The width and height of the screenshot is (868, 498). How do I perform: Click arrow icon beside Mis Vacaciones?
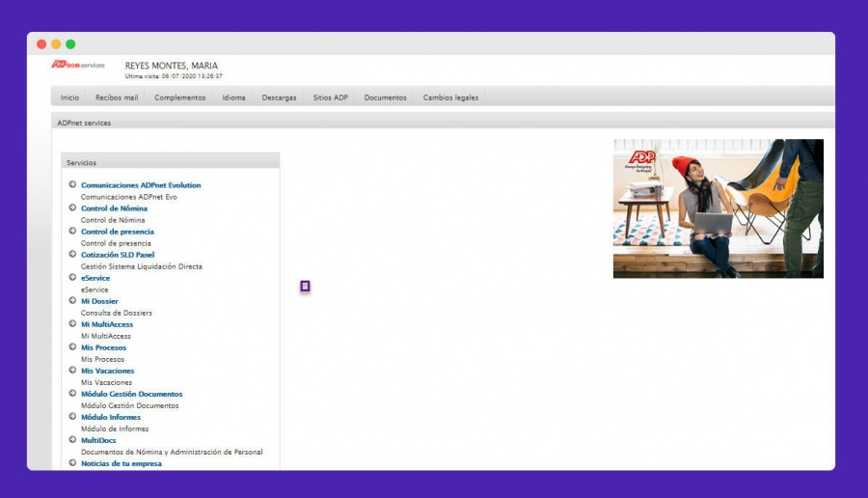point(72,370)
